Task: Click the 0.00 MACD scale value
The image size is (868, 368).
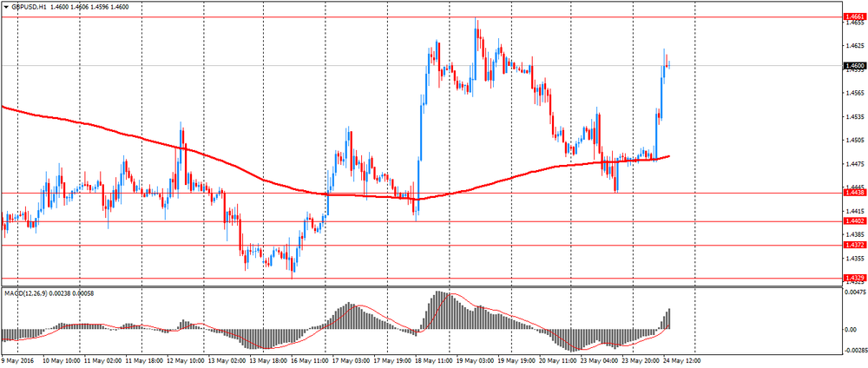Action: tap(851, 330)
